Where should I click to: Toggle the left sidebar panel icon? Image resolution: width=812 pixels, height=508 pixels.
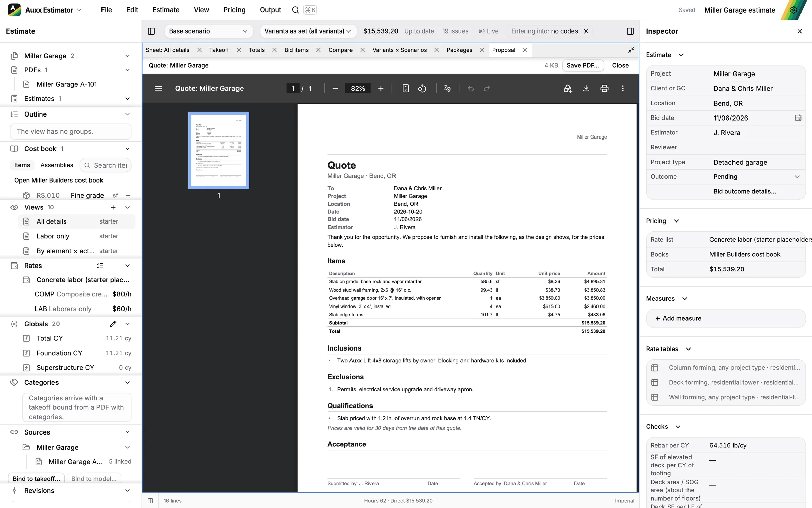pyautogui.click(x=151, y=31)
